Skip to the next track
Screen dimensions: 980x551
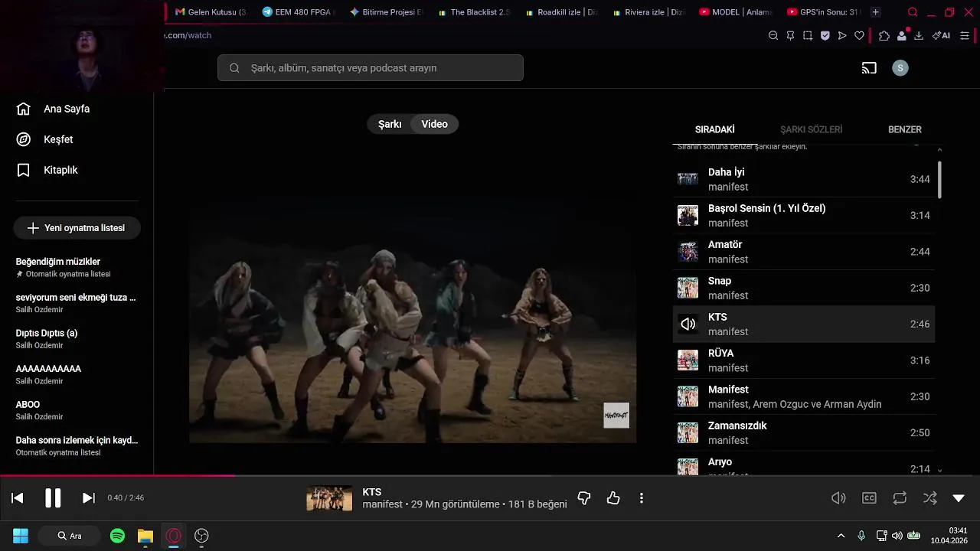pos(89,498)
